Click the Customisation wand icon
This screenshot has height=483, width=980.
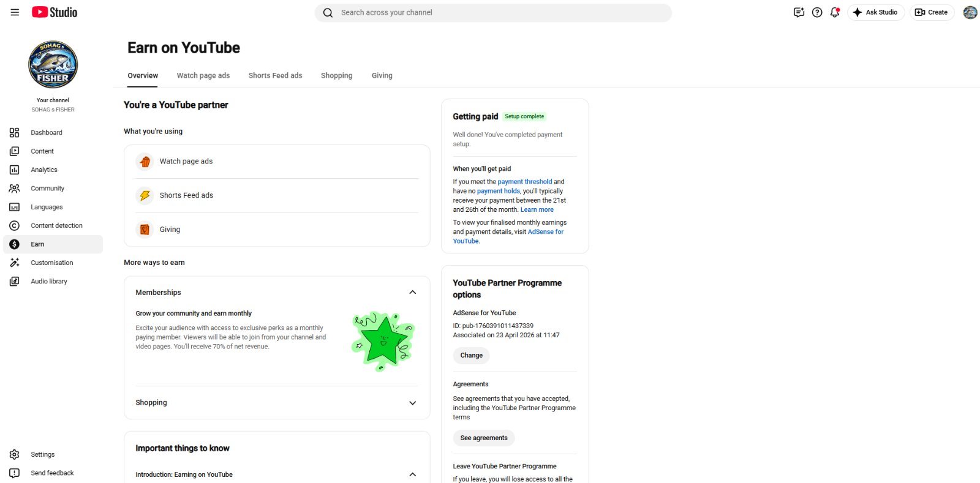pos(14,263)
